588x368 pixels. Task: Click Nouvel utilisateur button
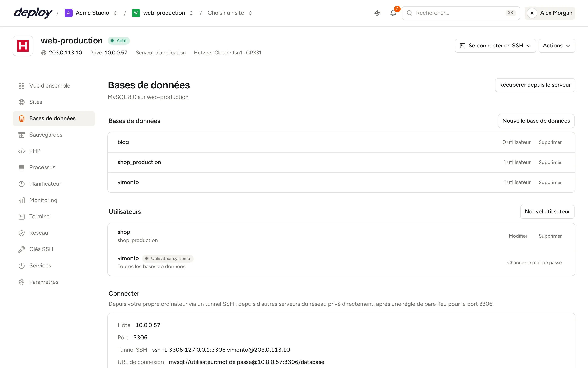(547, 212)
